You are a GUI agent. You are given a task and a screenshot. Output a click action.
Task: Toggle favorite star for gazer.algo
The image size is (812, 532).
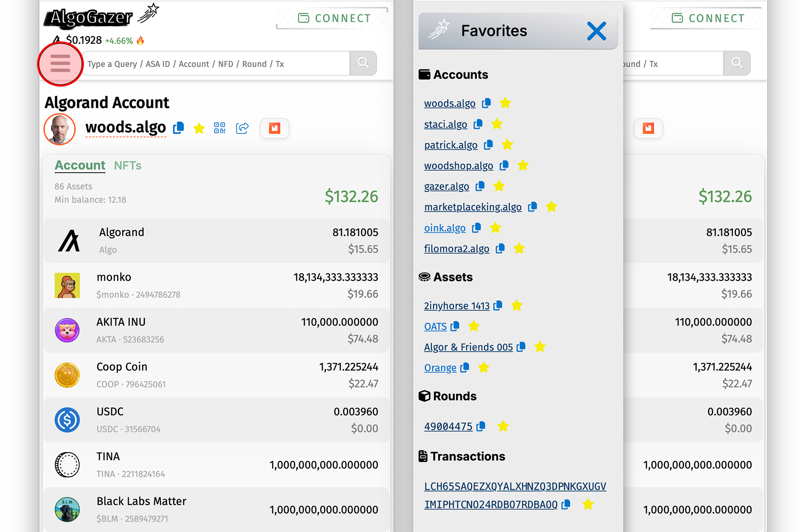(499, 186)
